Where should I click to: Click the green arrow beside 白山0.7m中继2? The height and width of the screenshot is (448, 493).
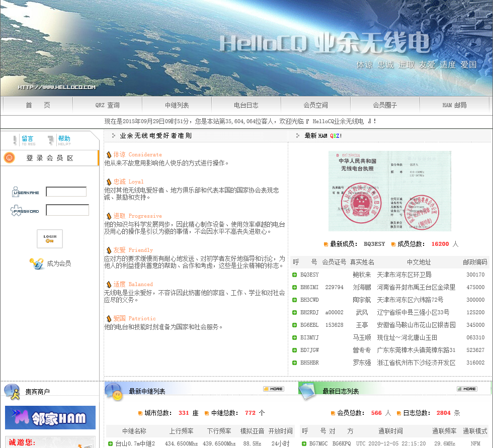coord(110,443)
